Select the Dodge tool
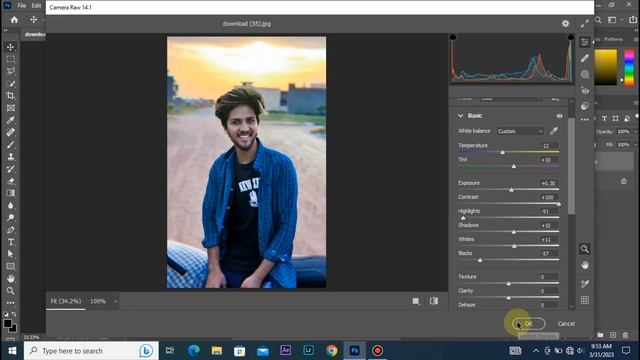The width and height of the screenshot is (640, 360). [11, 218]
